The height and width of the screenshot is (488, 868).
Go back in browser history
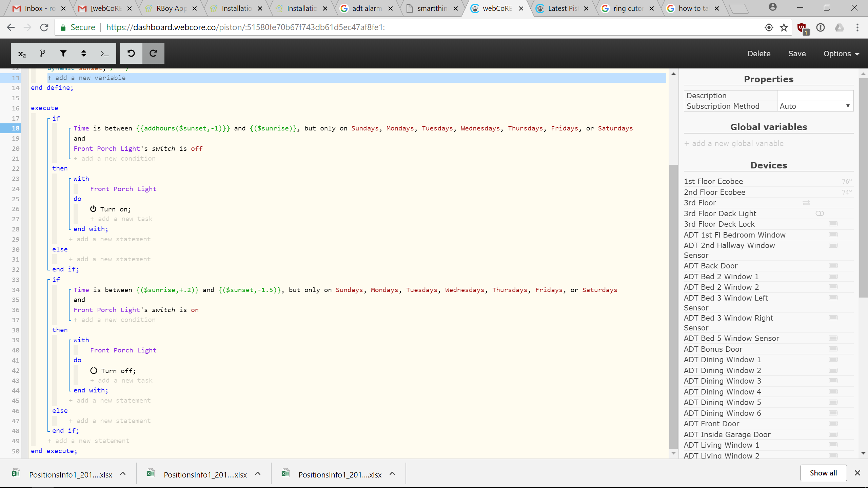11,27
